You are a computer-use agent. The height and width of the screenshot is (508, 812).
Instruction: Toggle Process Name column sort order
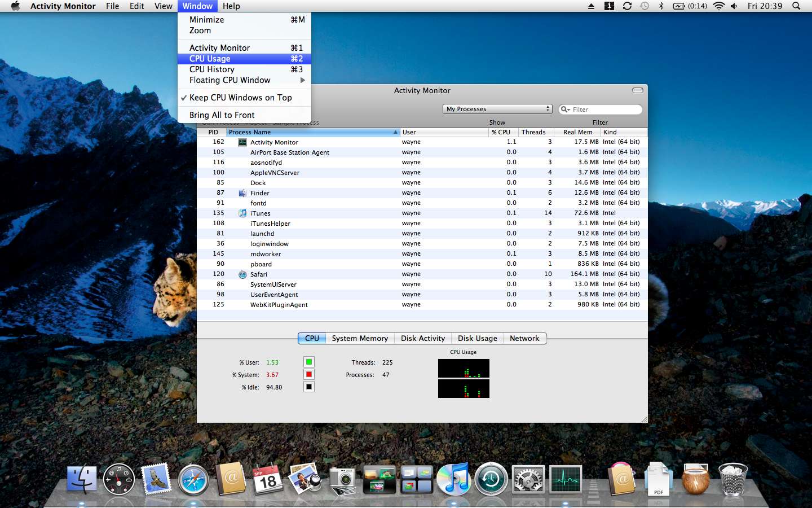point(312,132)
